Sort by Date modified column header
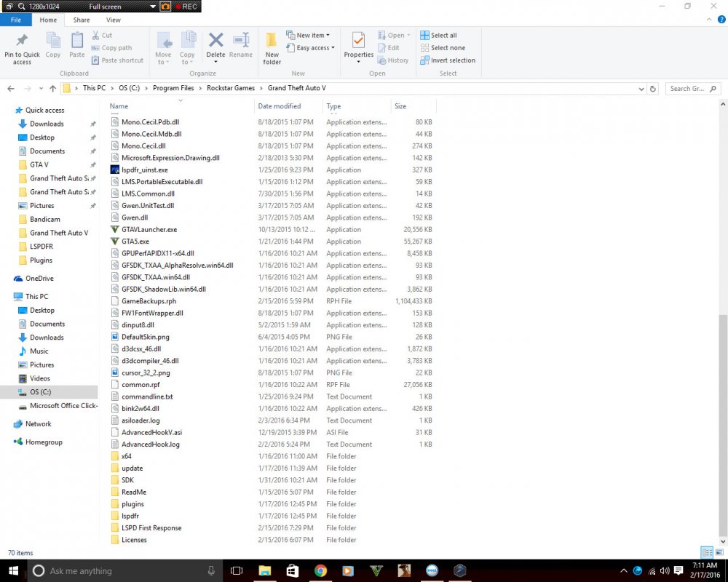The image size is (728, 582). click(x=288, y=106)
